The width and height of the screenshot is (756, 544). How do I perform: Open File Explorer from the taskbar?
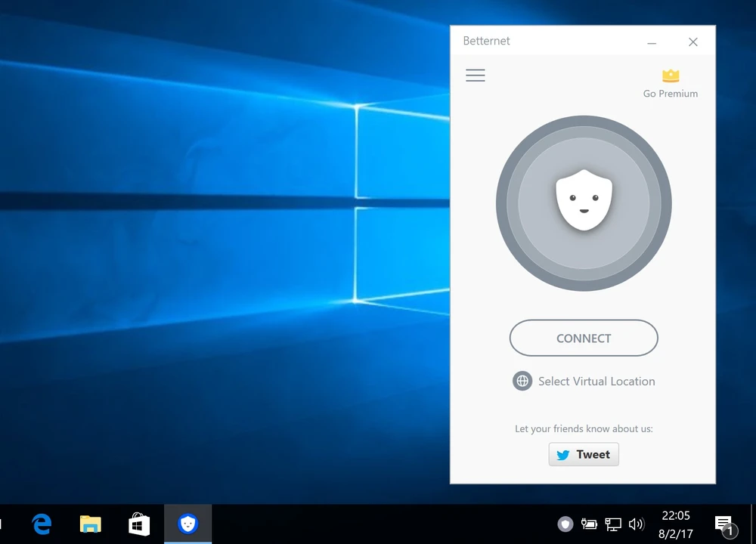(91, 524)
